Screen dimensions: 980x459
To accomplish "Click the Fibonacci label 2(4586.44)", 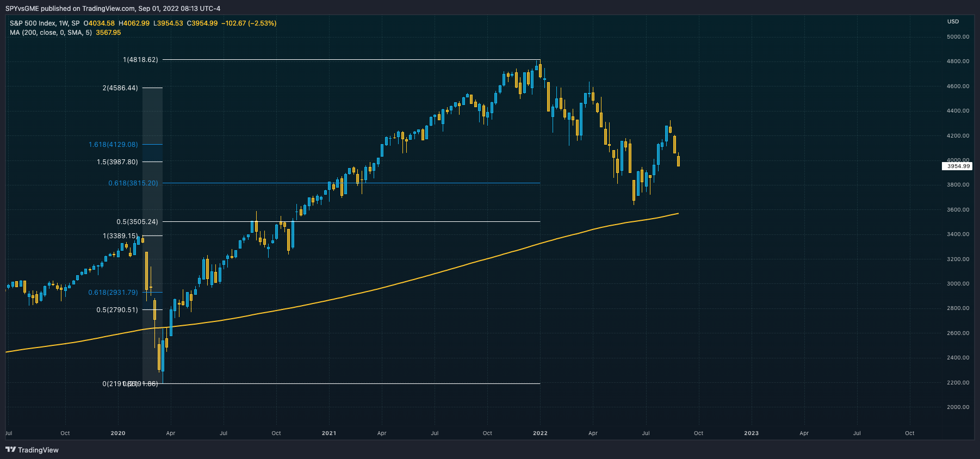I will (x=120, y=88).
